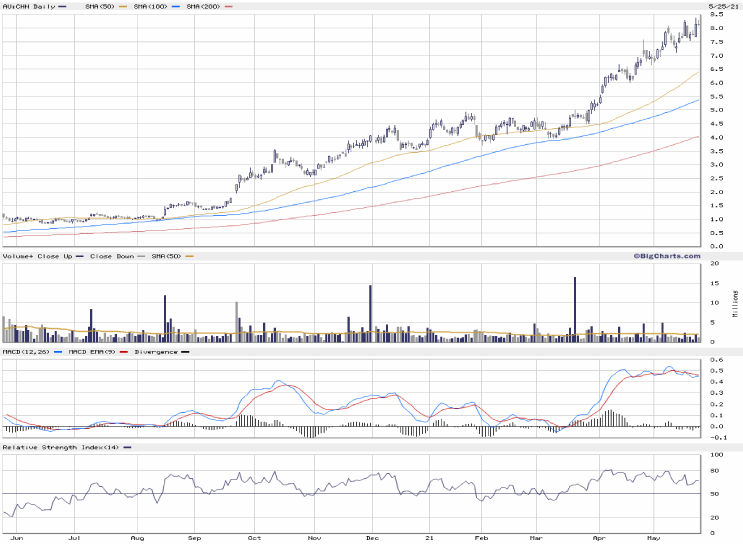Select the SMA(100) blue legend swatch
Screen dimensions: 743x544
(177, 6)
